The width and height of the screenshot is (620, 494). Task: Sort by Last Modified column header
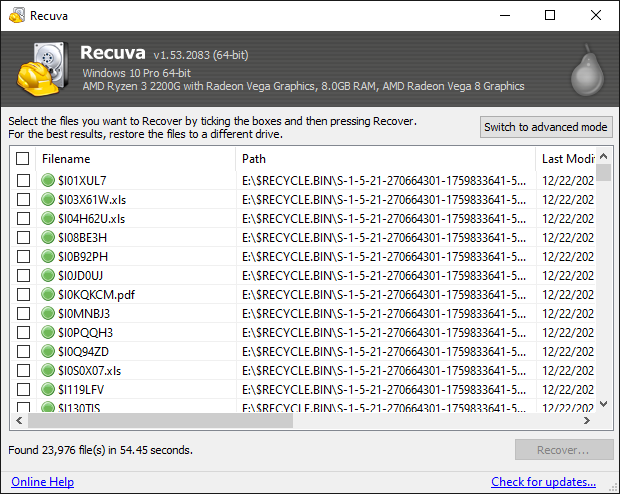[566, 158]
